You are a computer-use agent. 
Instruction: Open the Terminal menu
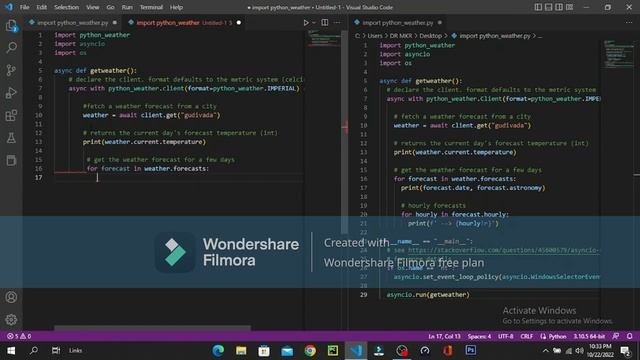[151, 7]
